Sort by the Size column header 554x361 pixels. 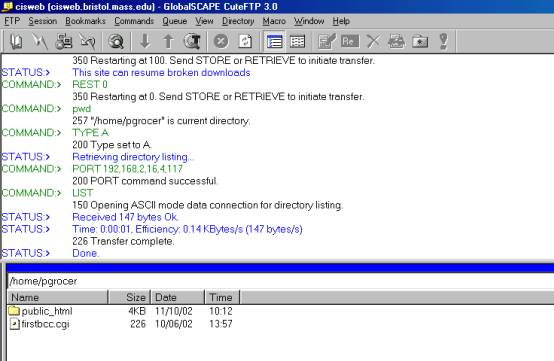coord(129,297)
